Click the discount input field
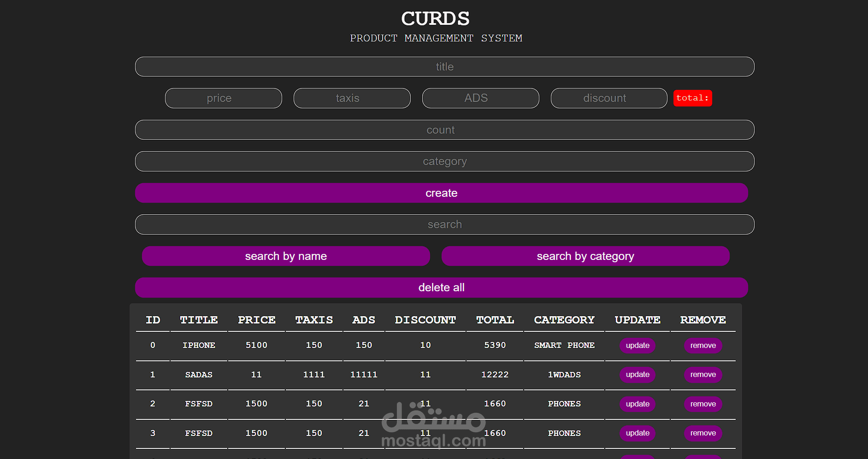 [608, 98]
